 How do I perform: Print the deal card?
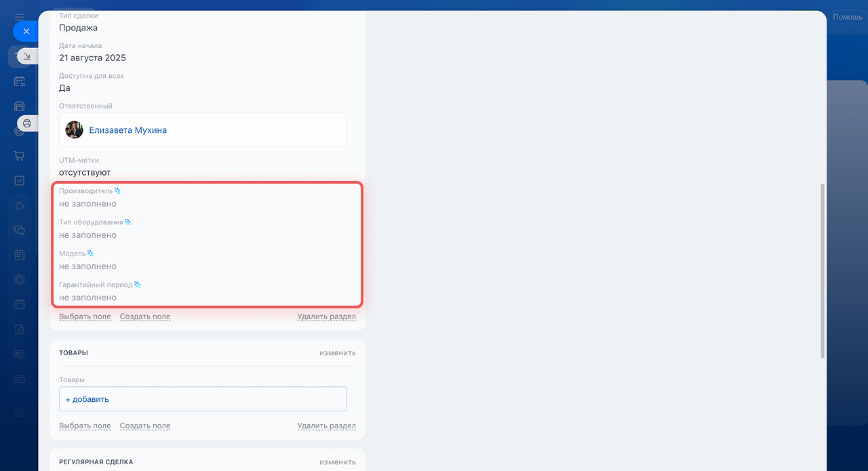27,123
